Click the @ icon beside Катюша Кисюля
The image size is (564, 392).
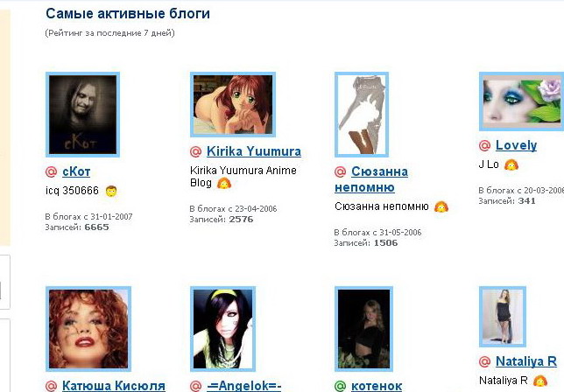point(51,386)
